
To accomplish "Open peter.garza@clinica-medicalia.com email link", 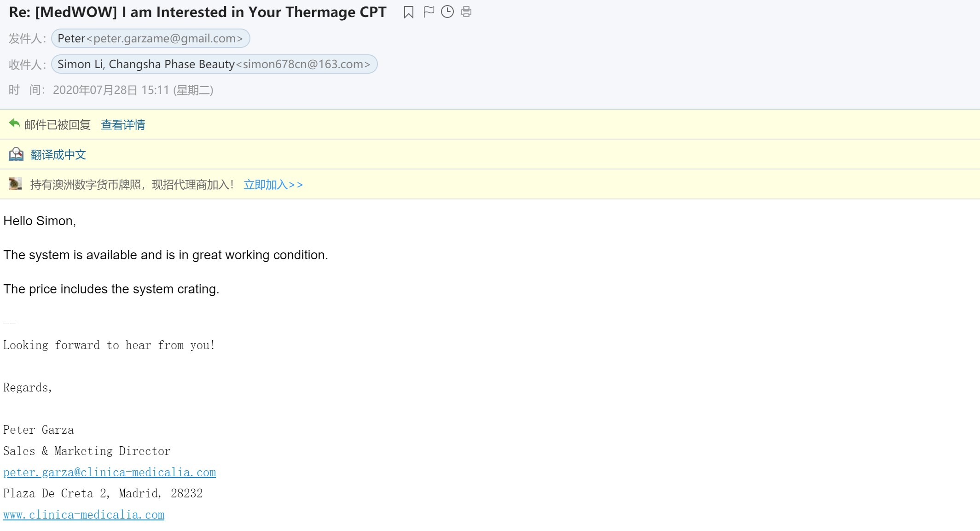I will point(110,472).
